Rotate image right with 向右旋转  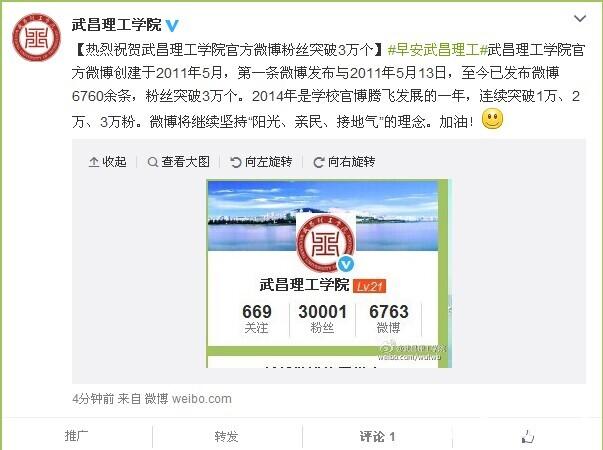[344, 162]
